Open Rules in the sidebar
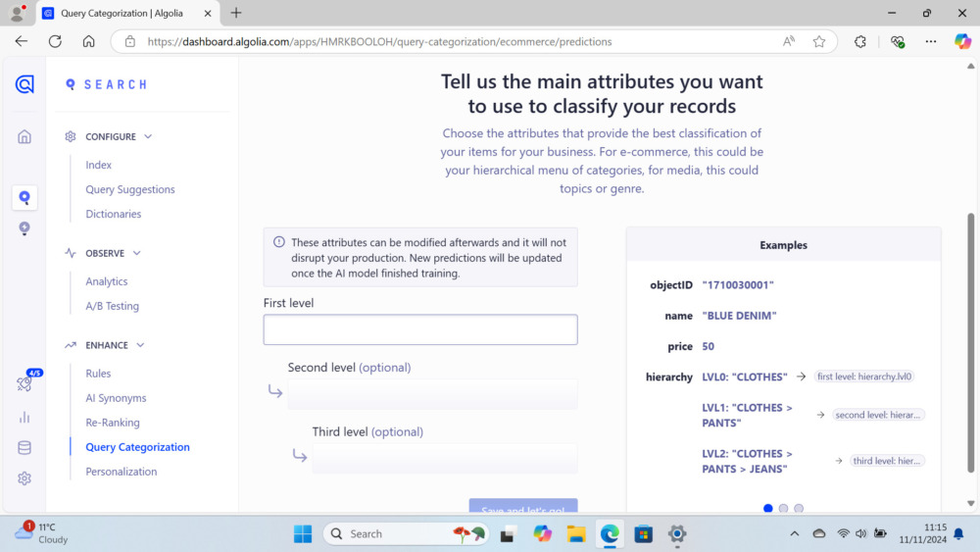The width and height of the screenshot is (980, 552). pos(98,374)
